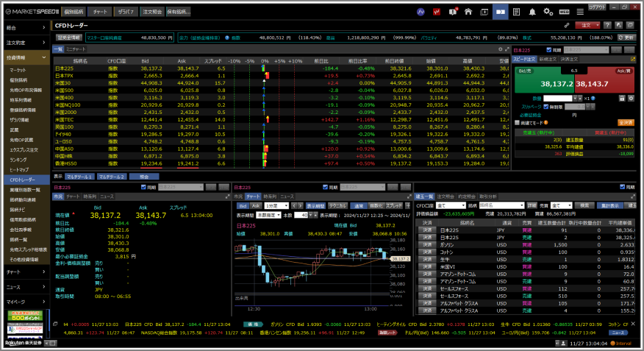This screenshot has height=351, width=644.
Task: Open the 1分足 timeframe dropdown
Action: pyautogui.click(x=276, y=206)
